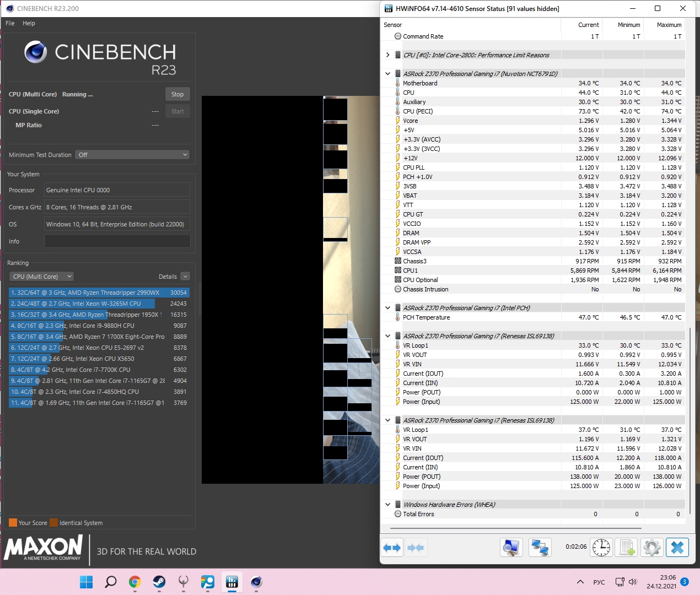
Task: Collapse Windows Hardware Errors WHEA group
Action: click(x=387, y=505)
